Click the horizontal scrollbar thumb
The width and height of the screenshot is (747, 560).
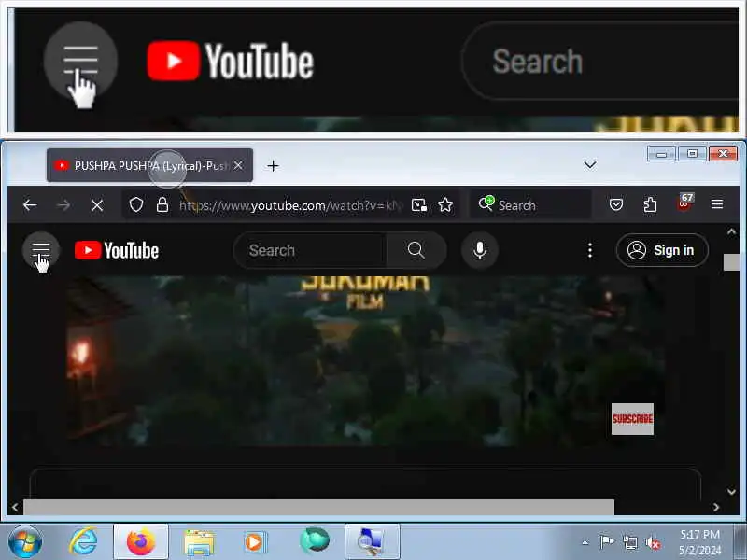pos(318,507)
